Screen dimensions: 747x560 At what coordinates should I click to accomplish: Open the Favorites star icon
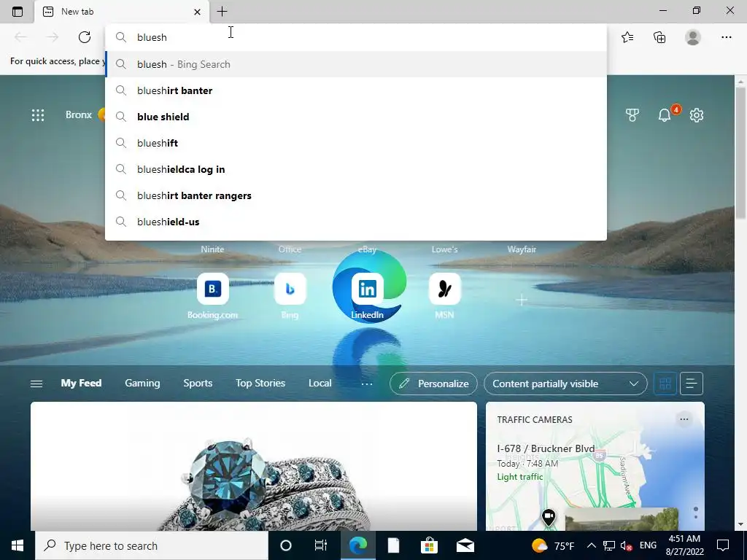coord(627,37)
